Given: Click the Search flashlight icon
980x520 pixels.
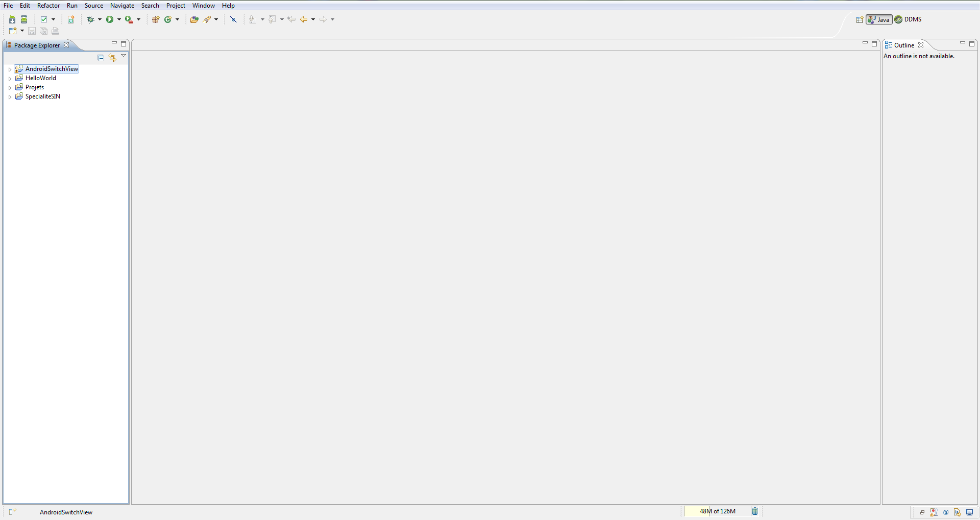Looking at the screenshot, I should click(x=207, y=19).
